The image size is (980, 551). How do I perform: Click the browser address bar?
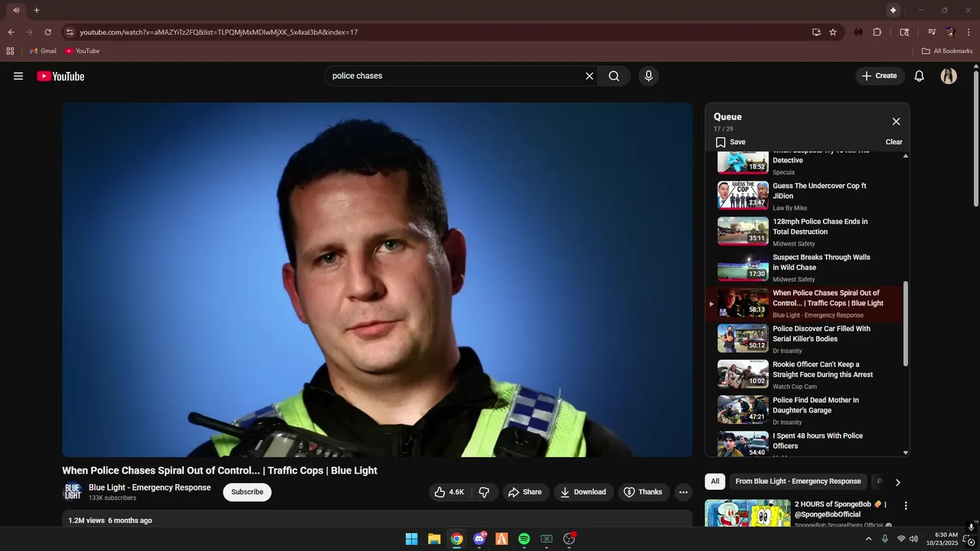tap(436, 32)
